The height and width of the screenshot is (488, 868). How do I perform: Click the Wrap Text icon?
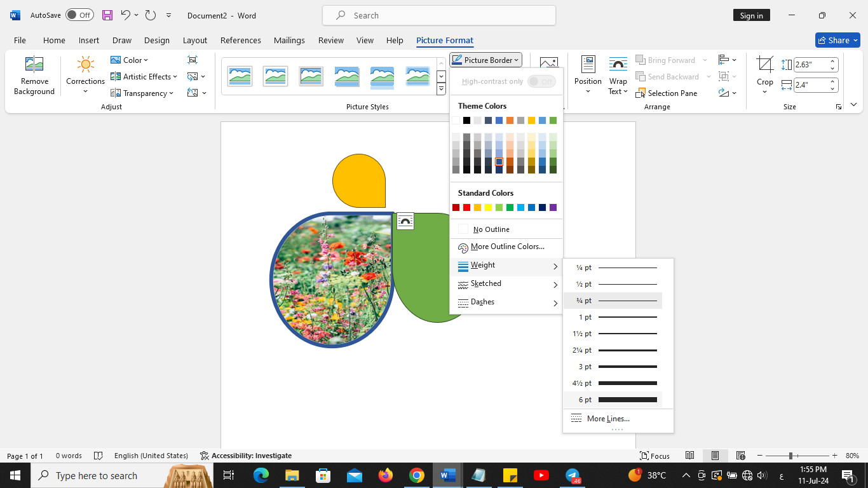[618, 64]
